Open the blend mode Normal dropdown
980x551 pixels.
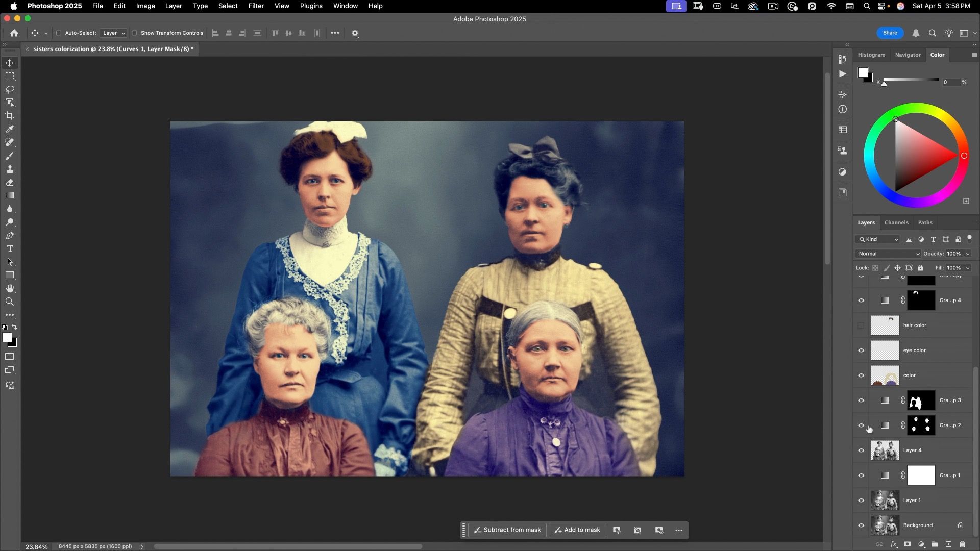[x=888, y=254]
